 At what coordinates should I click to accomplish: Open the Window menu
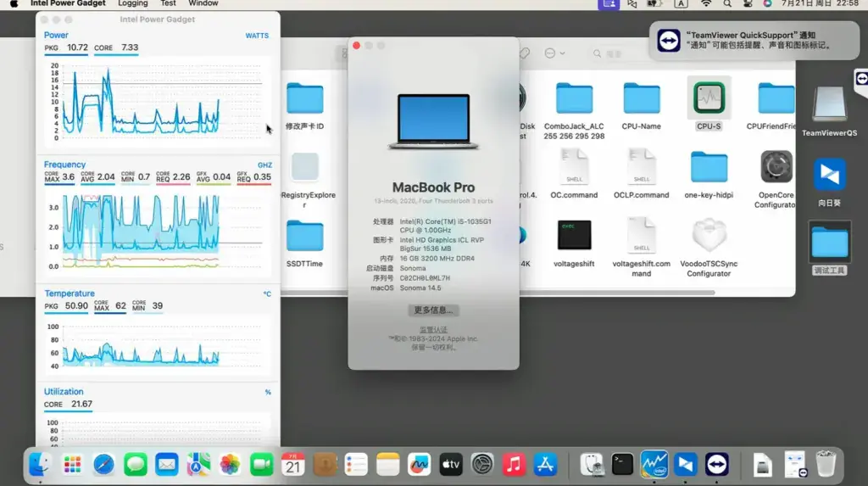(203, 3)
